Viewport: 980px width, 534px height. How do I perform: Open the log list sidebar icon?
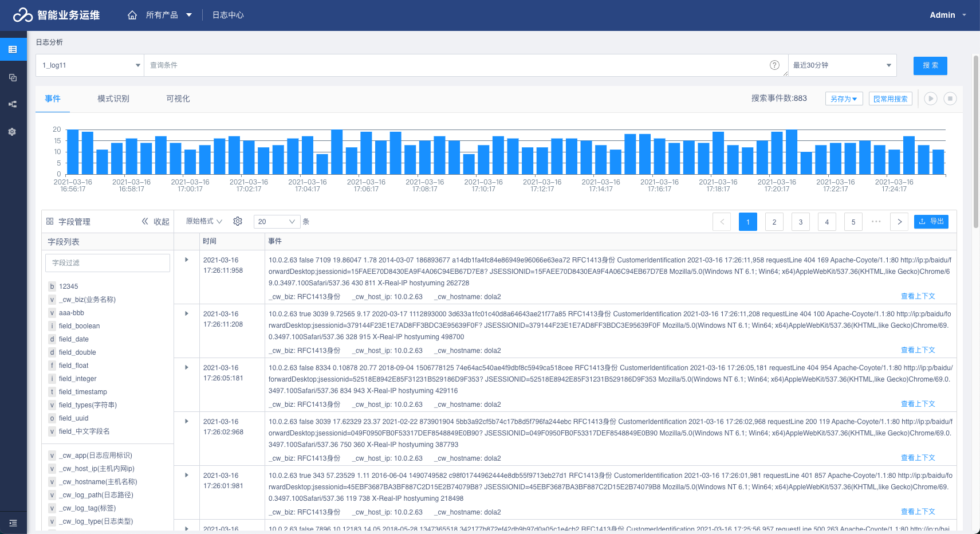point(13,49)
